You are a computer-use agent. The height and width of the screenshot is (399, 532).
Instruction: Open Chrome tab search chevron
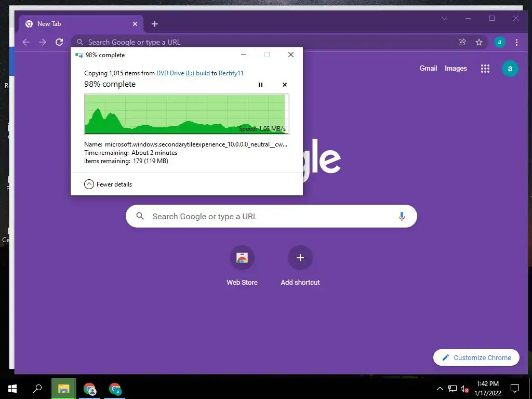(x=444, y=18)
